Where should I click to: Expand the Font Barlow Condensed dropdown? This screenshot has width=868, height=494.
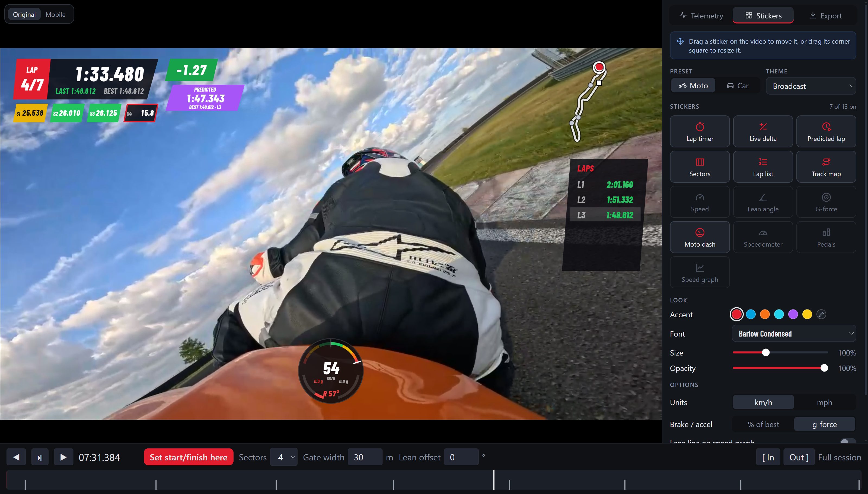coord(794,334)
